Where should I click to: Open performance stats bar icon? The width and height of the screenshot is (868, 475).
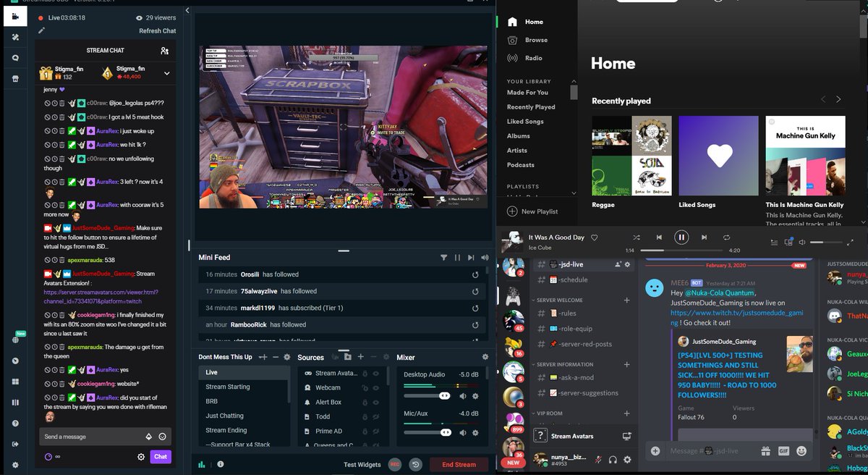(x=202, y=464)
